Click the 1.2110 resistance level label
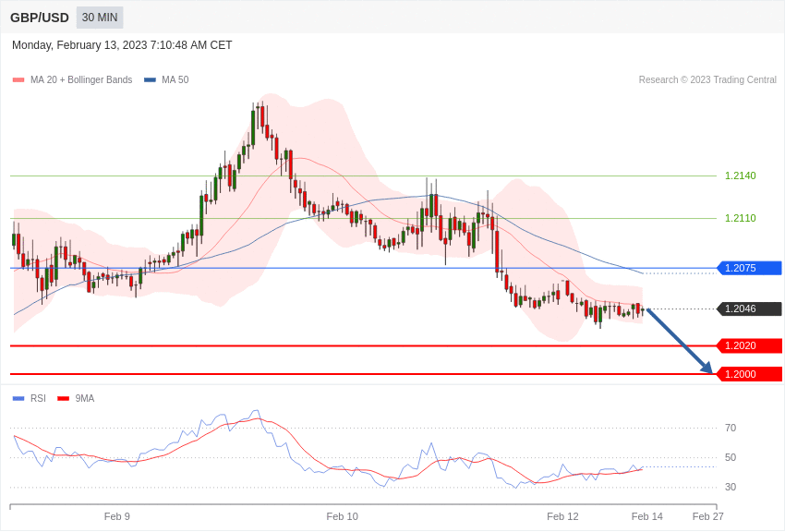Screen dimensions: 785x532 741,218
